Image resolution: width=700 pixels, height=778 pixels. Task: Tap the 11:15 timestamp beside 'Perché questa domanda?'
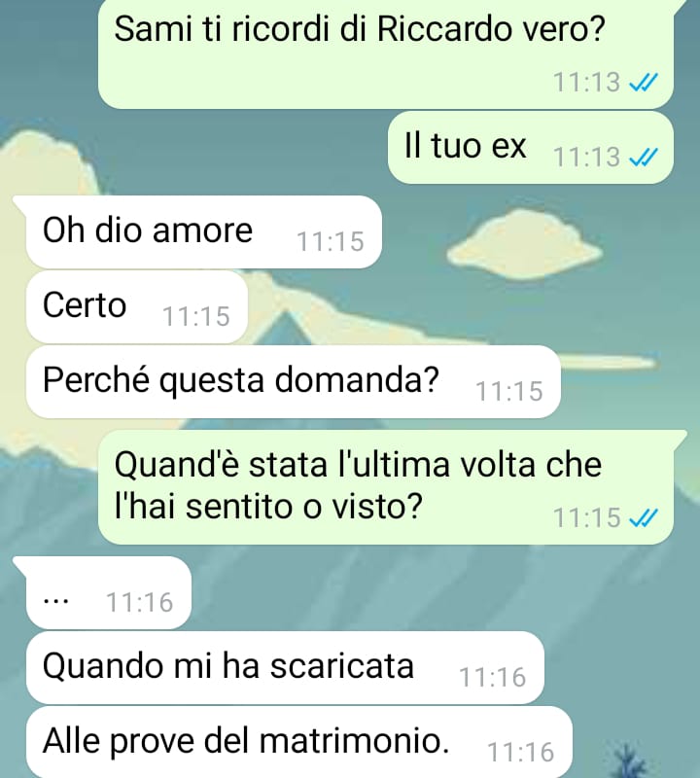pos(509,392)
